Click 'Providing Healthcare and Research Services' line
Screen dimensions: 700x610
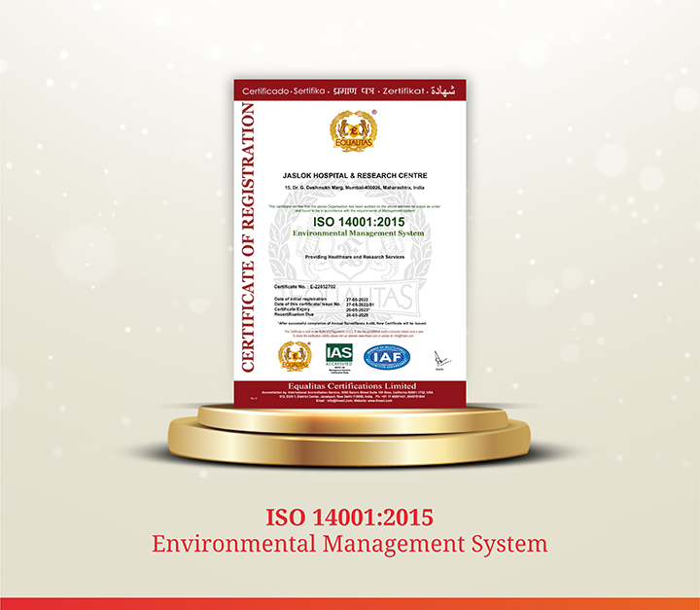coord(355,257)
